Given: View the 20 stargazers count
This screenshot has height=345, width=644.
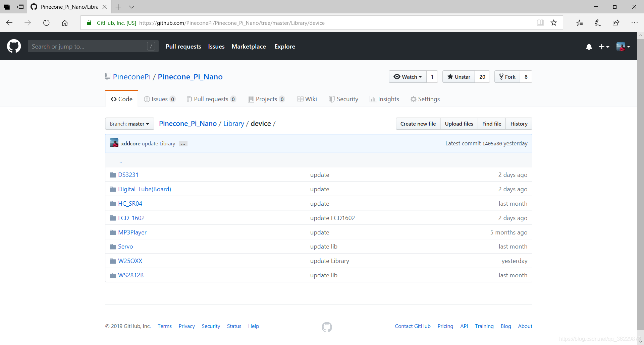Looking at the screenshot, I should point(482,77).
